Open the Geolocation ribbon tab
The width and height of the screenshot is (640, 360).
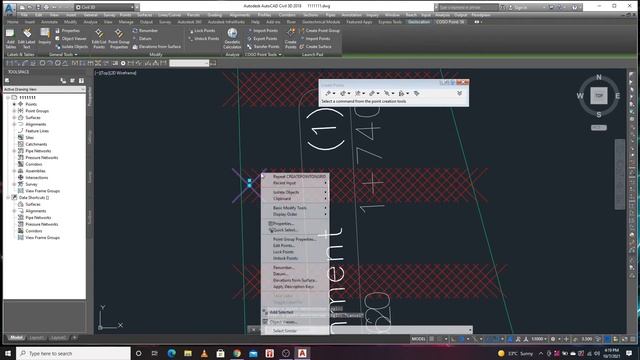[418, 22]
